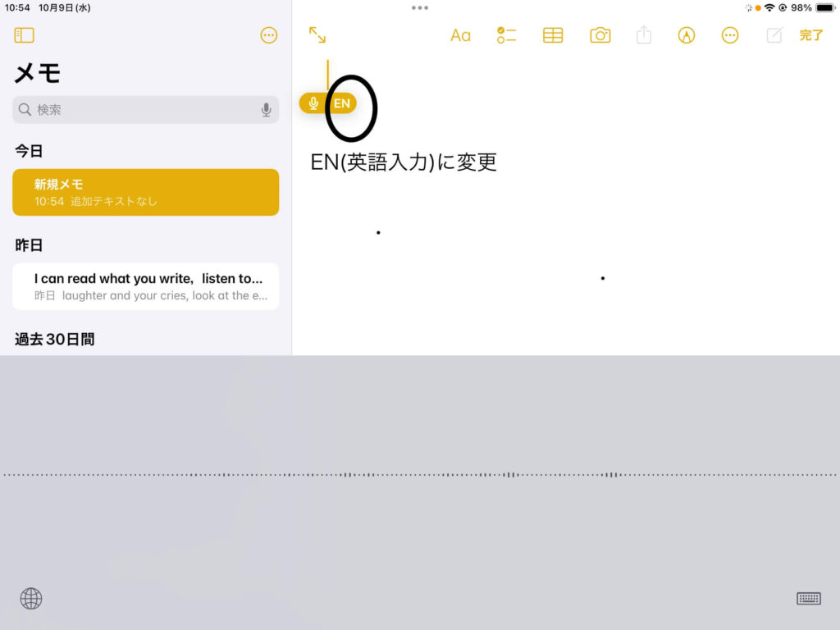Stop dictation using the yellow microphone
Viewport: 840px width, 630px height.
tap(313, 103)
